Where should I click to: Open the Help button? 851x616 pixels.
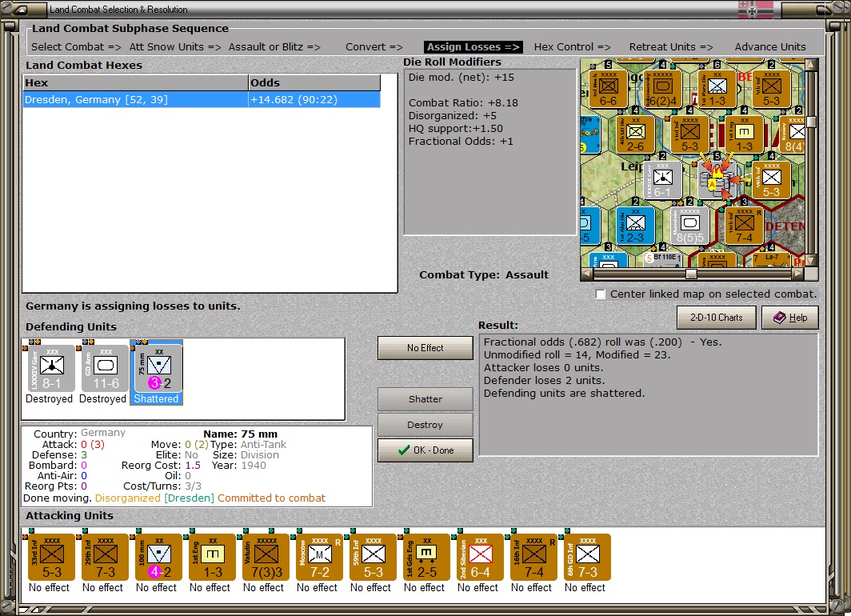789,318
